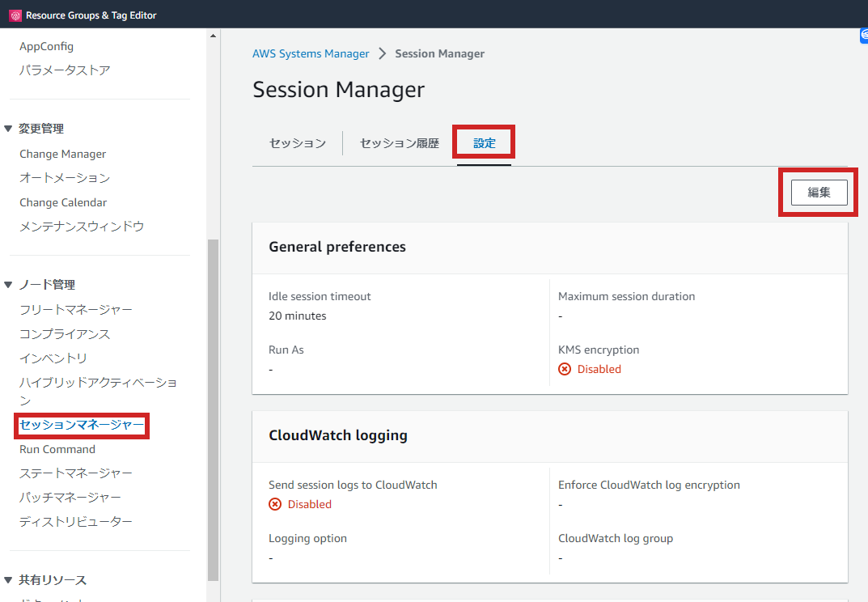Open ハイブリッドアクティベーション in the sidebar
868x602 pixels.
click(98, 391)
